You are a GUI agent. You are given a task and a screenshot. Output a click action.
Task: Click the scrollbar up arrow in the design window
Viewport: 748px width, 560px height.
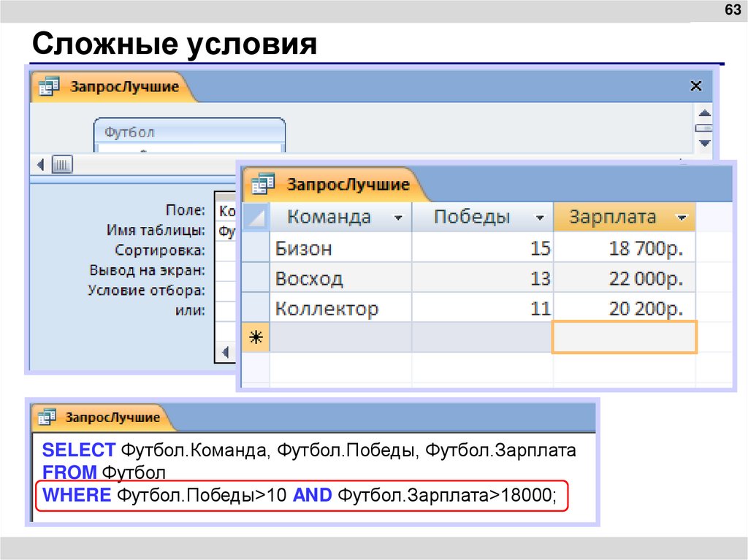pos(704,112)
